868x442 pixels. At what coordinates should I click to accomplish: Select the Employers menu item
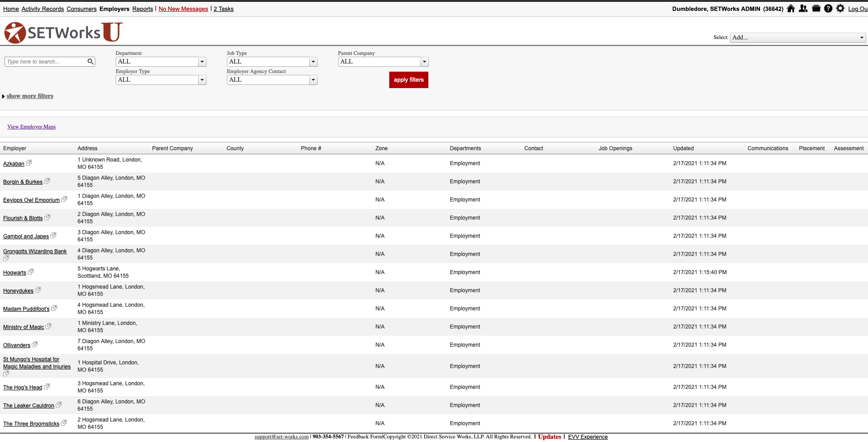[114, 9]
